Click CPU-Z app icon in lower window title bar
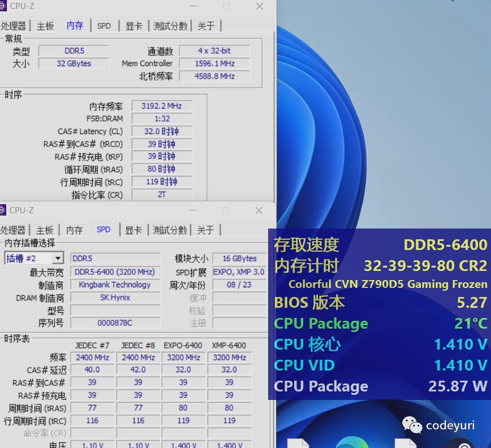Viewport: 491px width, 448px height. point(3,210)
